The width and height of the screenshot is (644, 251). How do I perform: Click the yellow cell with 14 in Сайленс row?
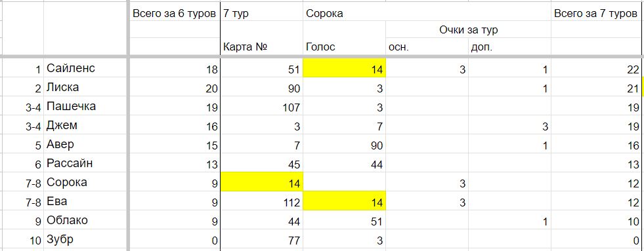[x=344, y=68]
